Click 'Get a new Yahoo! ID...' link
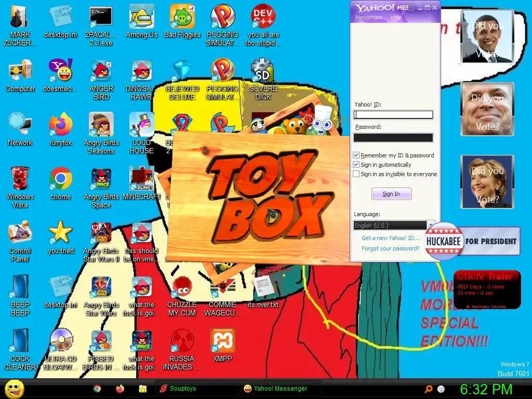 coord(391,238)
